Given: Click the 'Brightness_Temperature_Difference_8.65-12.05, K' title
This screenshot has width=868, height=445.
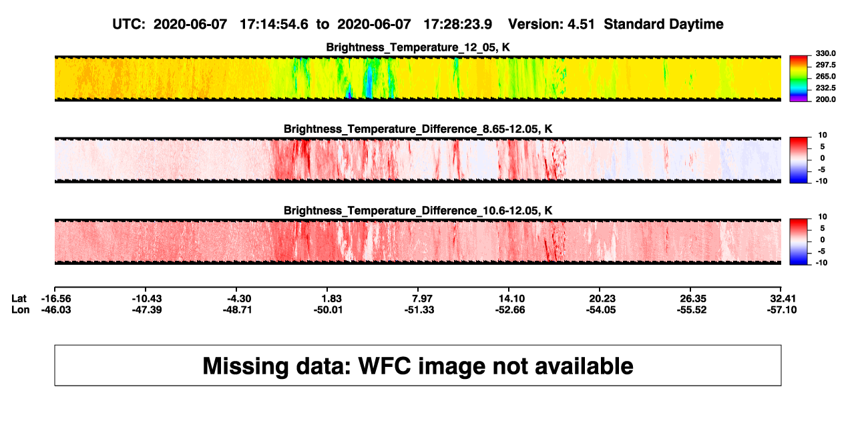Looking at the screenshot, I should [x=418, y=129].
